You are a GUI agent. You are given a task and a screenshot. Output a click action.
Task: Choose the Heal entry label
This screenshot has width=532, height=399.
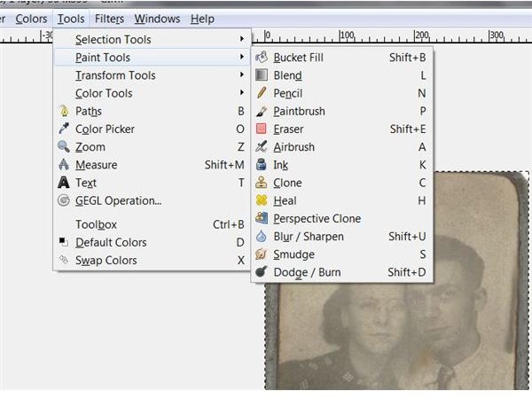point(285,201)
